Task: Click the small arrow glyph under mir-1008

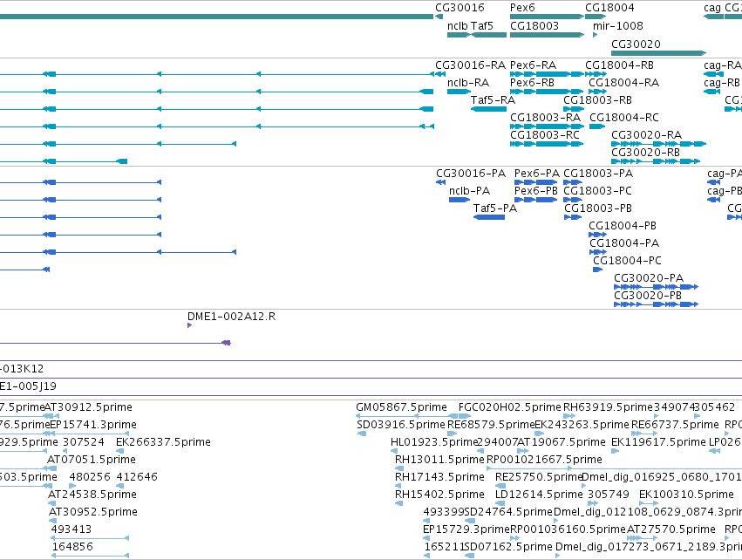Action: click(595, 35)
